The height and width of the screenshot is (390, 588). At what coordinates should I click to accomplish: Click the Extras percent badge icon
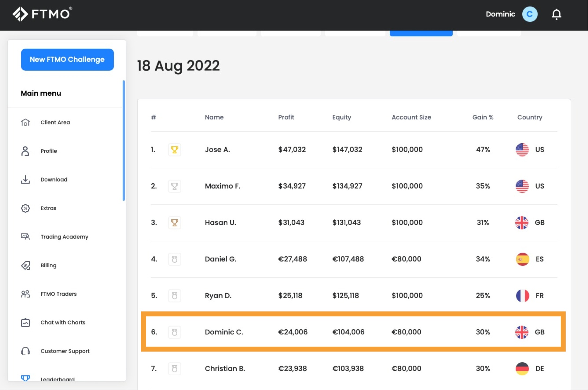[25, 208]
